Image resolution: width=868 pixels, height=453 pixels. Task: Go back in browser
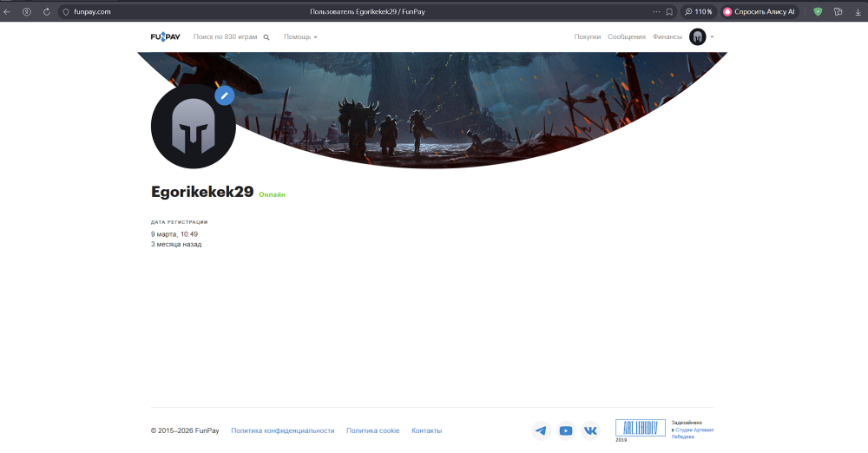[7, 11]
